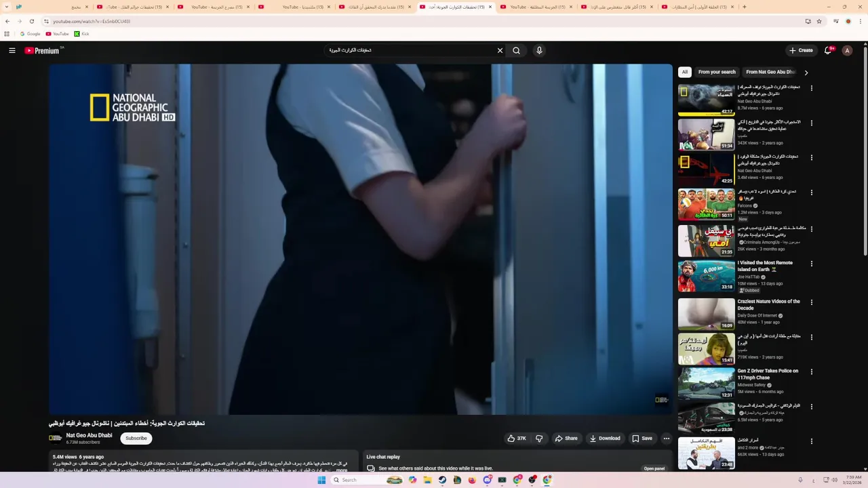Open Nat Geo Abu Dhabi channel name
Screen dimensions: 868x488
[x=89, y=435]
